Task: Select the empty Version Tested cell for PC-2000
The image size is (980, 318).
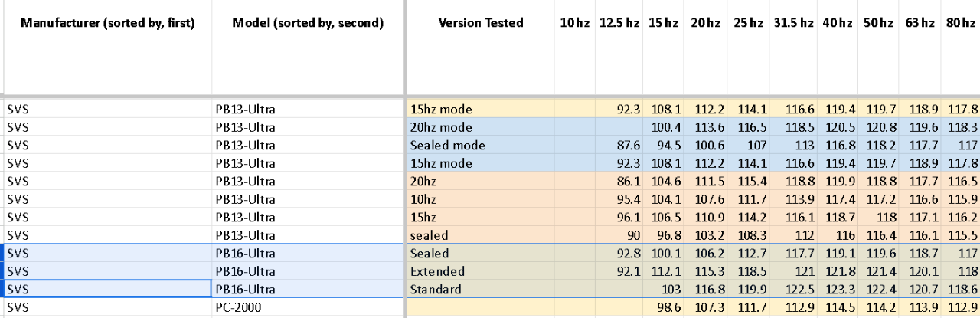Action: pos(481,307)
